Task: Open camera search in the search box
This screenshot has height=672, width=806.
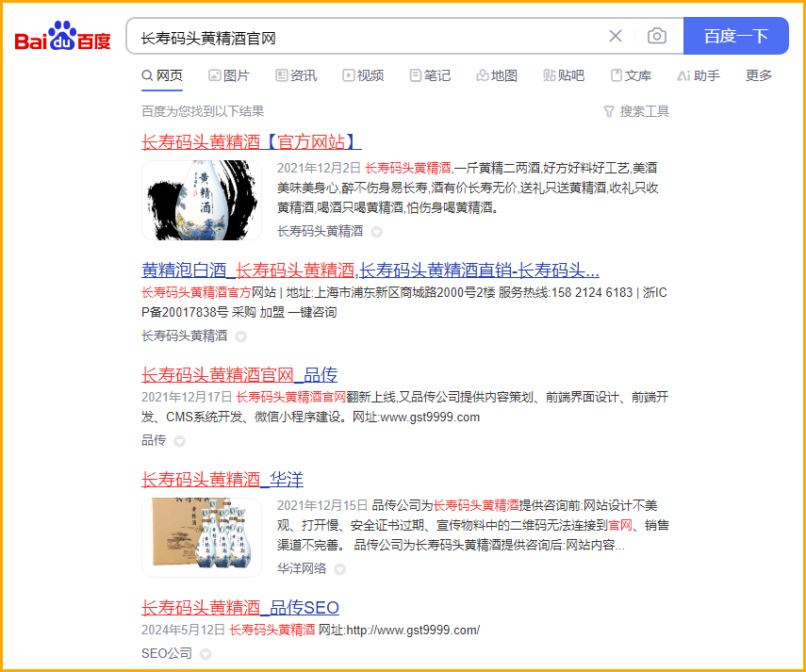Action: point(657,36)
